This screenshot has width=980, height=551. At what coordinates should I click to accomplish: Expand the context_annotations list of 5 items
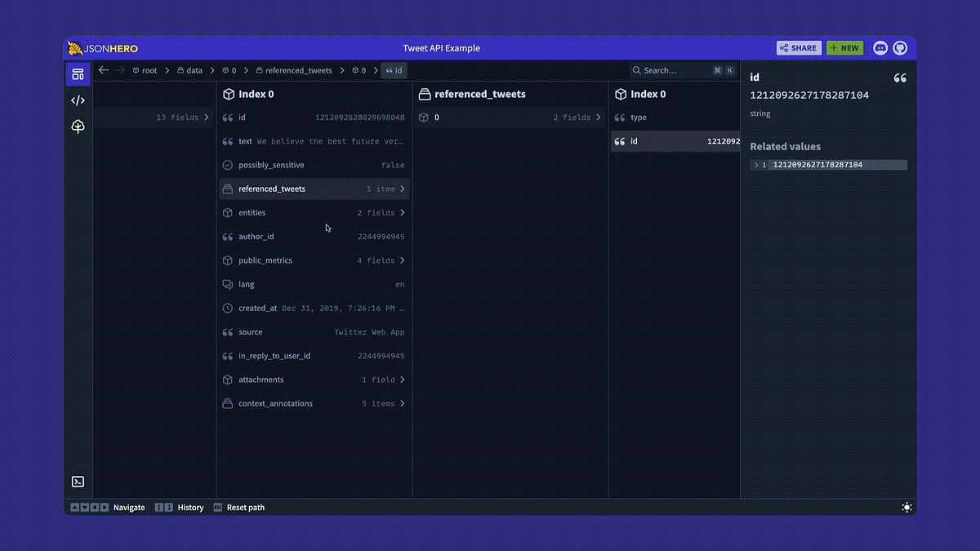coord(314,402)
